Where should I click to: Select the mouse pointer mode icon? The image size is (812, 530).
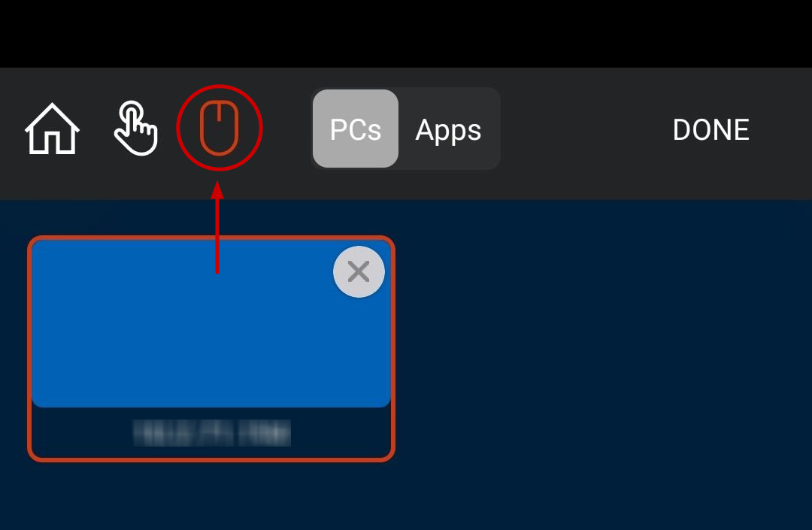(219, 128)
